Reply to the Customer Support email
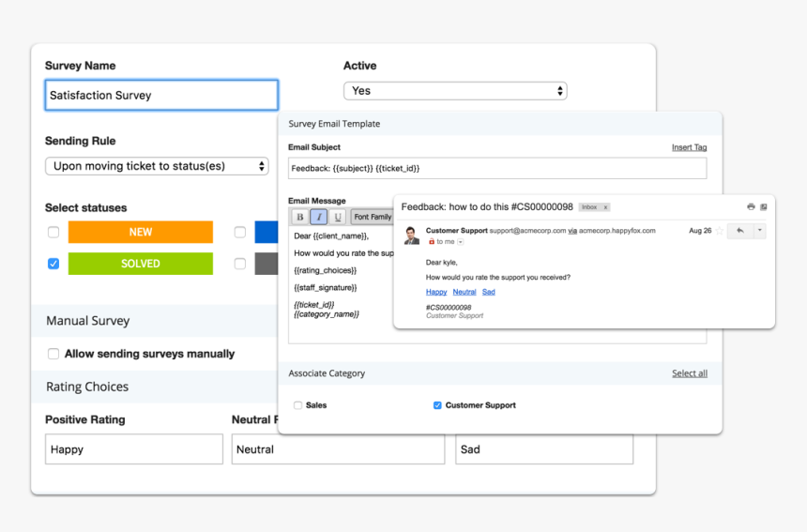This screenshot has width=807, height=532. 740,231
